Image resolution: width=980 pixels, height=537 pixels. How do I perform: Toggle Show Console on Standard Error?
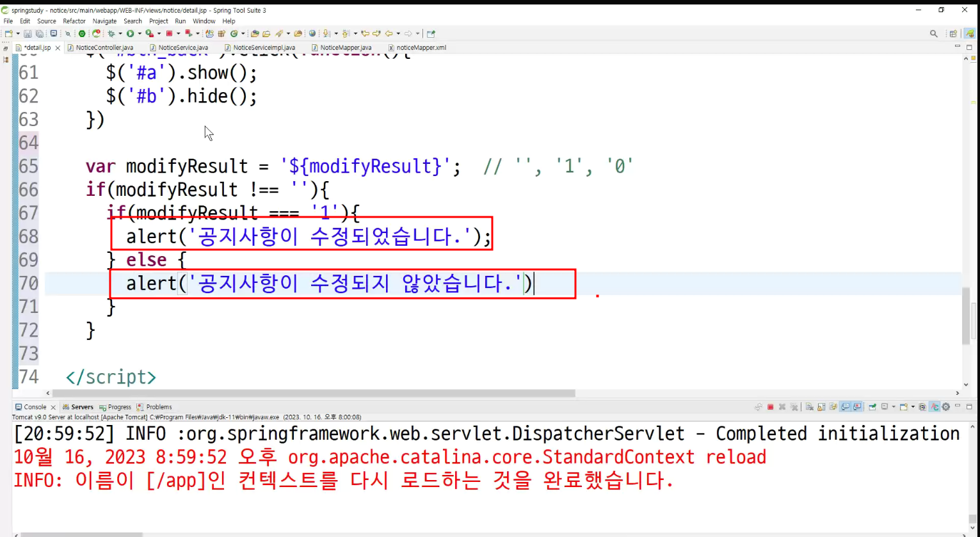(x=858, y=407)
